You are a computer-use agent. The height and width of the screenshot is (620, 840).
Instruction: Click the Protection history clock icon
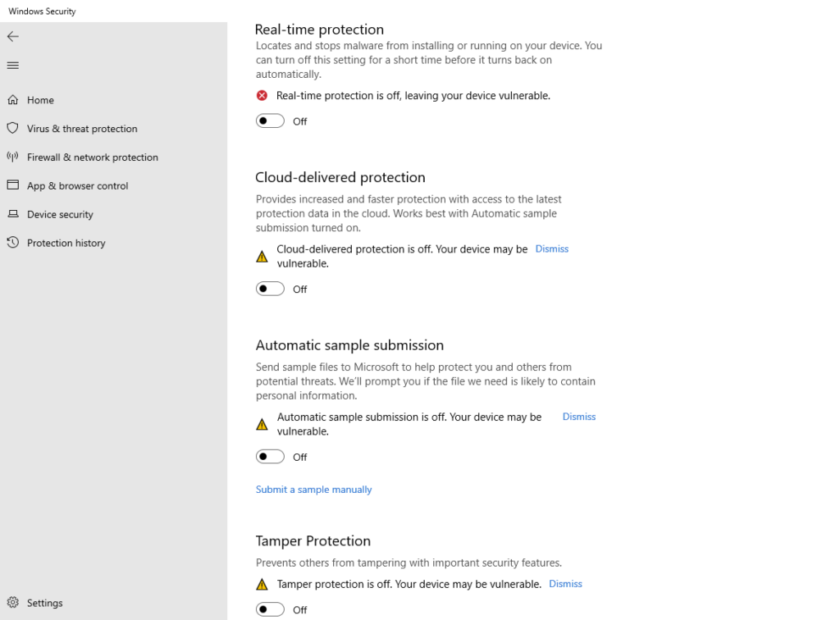coord(13,243)
